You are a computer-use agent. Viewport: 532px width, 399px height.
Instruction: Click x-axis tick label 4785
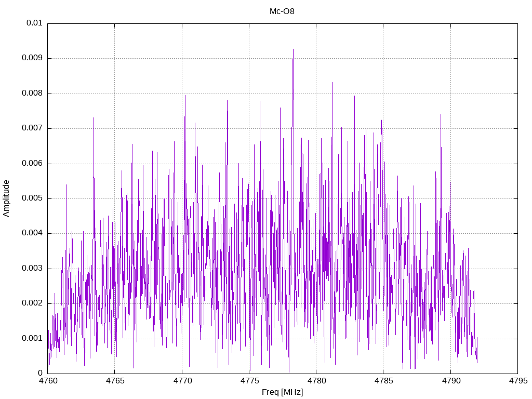[384, 381]
